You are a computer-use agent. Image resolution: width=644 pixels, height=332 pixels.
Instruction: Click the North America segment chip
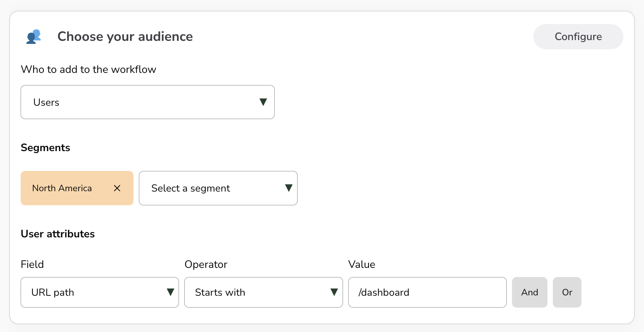coord(77,188)
